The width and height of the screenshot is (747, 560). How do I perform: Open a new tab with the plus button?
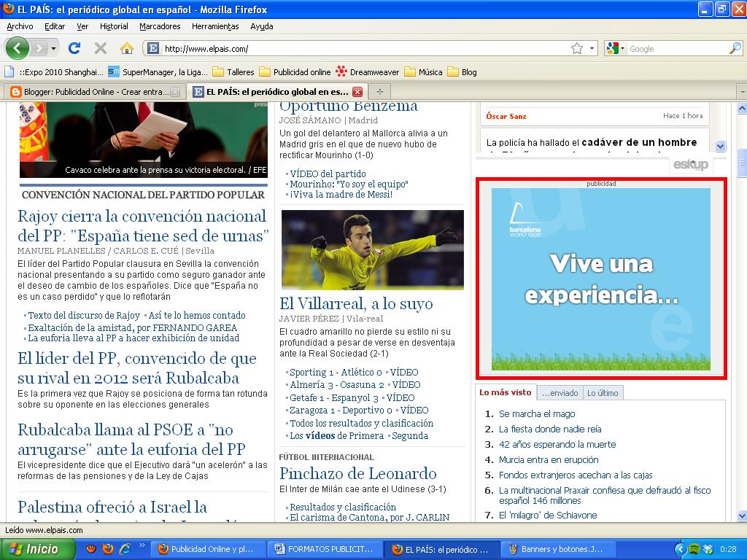(x=379, y=91)
